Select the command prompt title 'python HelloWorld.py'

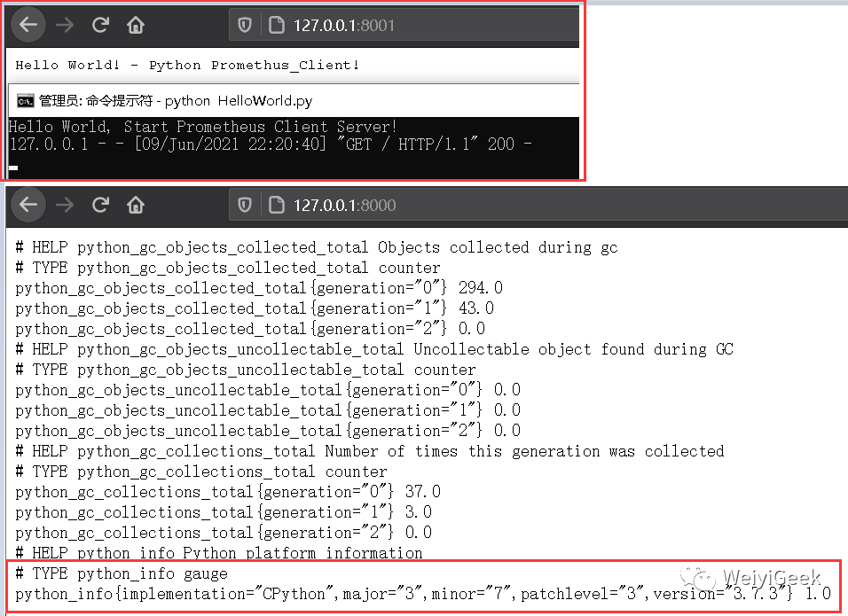tap(239, 101)
